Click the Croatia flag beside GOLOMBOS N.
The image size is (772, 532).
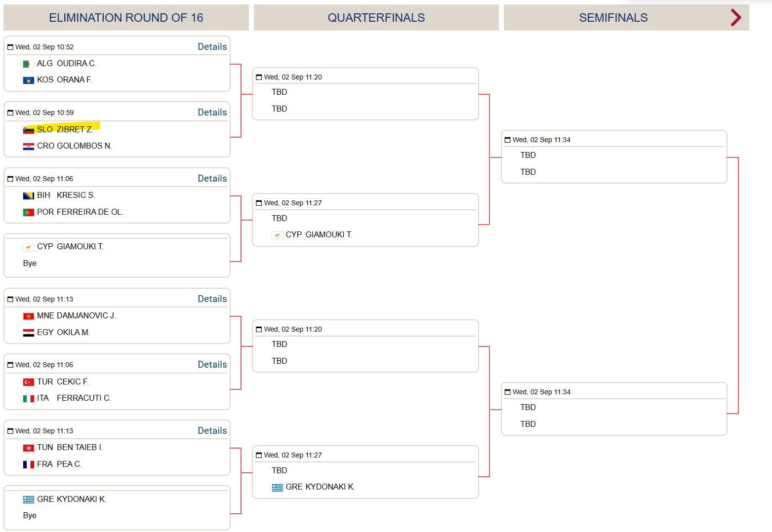point(29,147)
